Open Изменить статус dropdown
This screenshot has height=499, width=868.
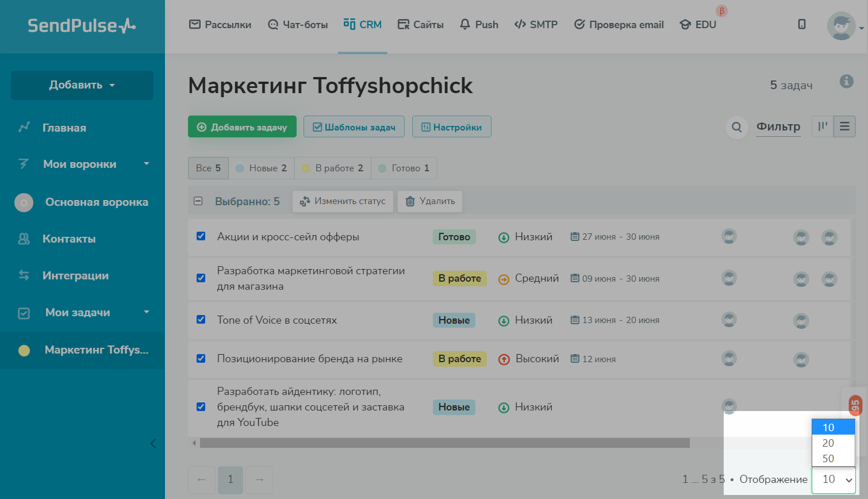[343, 201]
